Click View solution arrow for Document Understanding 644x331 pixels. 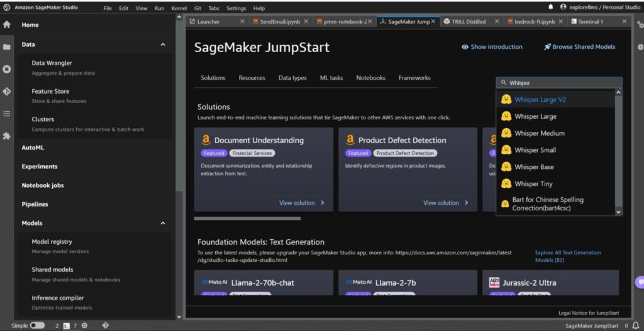click(x=323, y=203)
